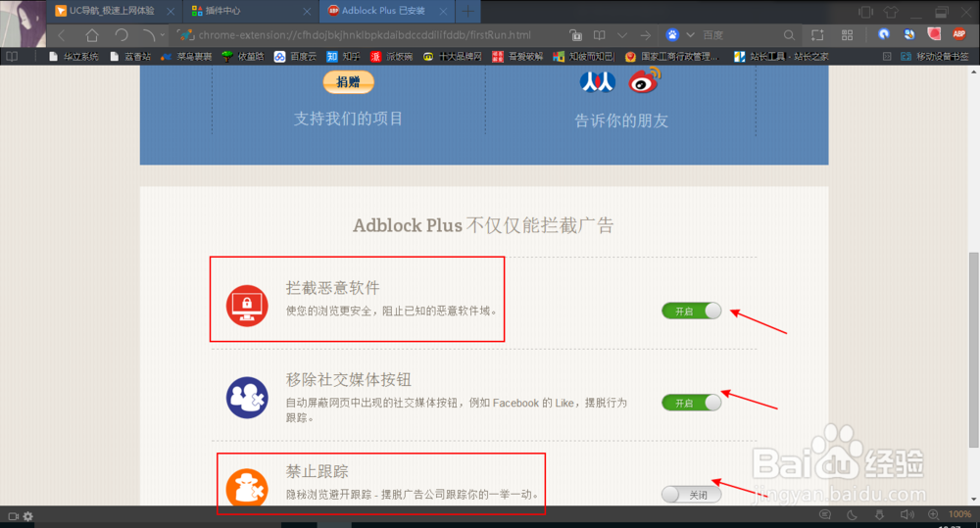Click the status bar download icon
The image size is (980, 528).
click(879, 515)
